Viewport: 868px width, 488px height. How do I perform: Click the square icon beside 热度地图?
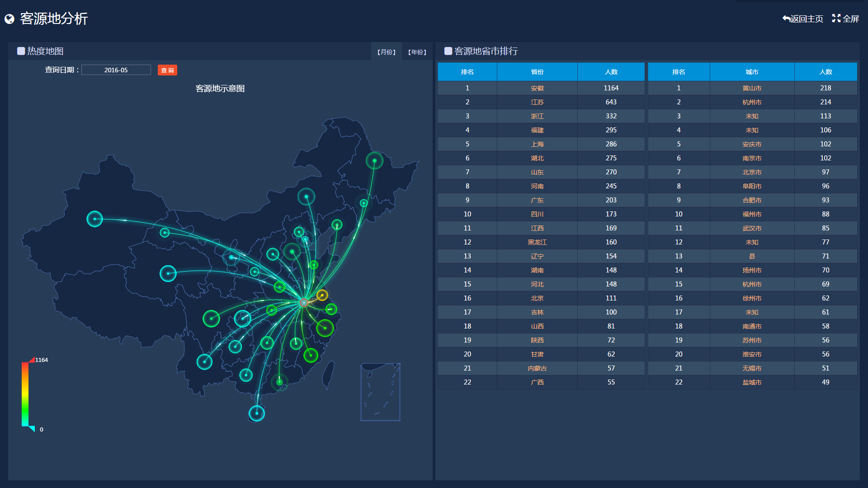coord(21,51)
